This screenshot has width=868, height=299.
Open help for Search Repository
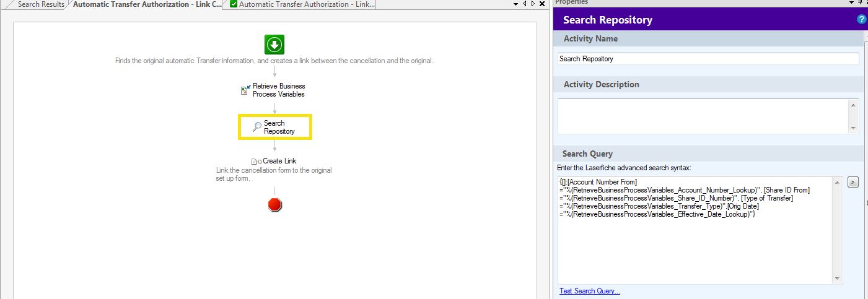[x=861, y=20]
